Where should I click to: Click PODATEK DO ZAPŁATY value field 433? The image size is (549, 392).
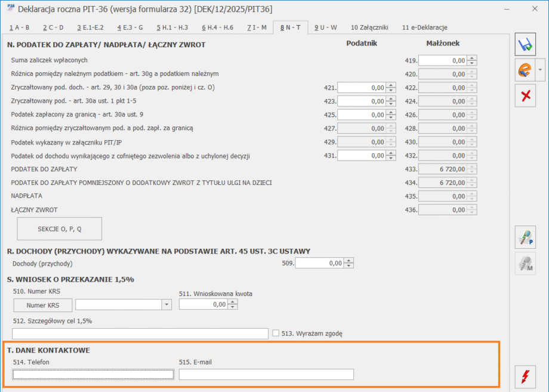tap(443, 169)
